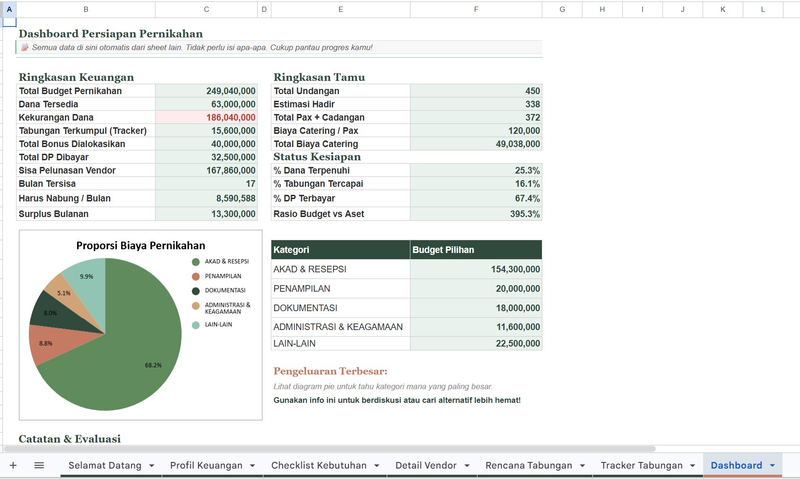800x479 pixels.
Task: Select the Estimasi Hadir value 338
Action: tap(476, 104)
